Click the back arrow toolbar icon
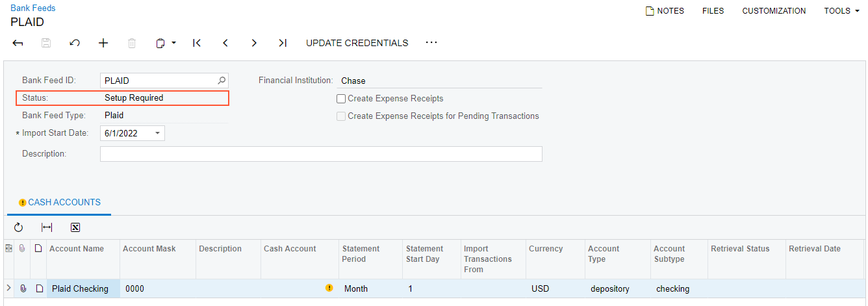868x306 pixels. point(18,43)
